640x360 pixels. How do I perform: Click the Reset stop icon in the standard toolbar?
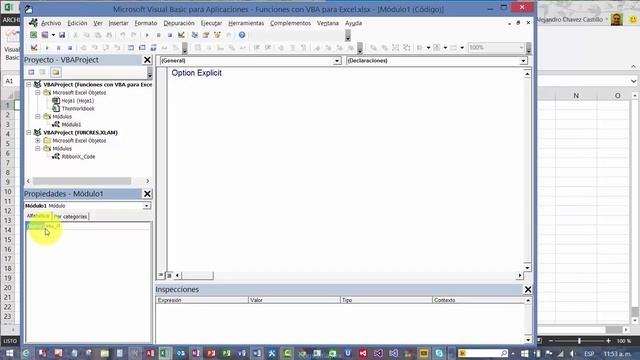coord(170,35)
